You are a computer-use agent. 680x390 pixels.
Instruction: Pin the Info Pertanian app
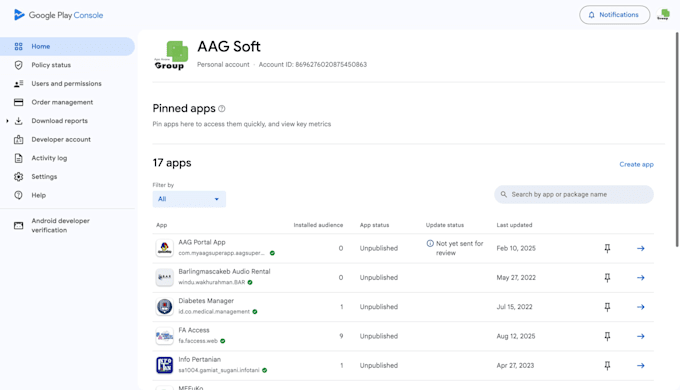[x=607, y=366]
